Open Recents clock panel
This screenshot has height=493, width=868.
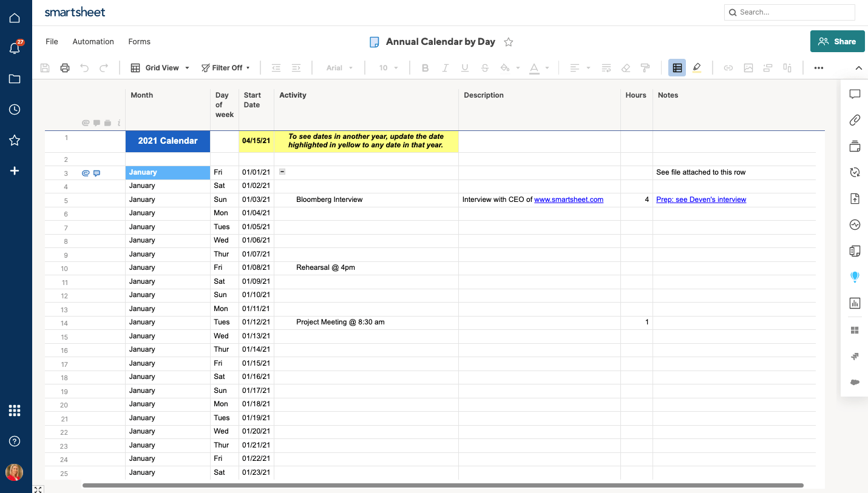pyautogui.click(x=15, y=110)
